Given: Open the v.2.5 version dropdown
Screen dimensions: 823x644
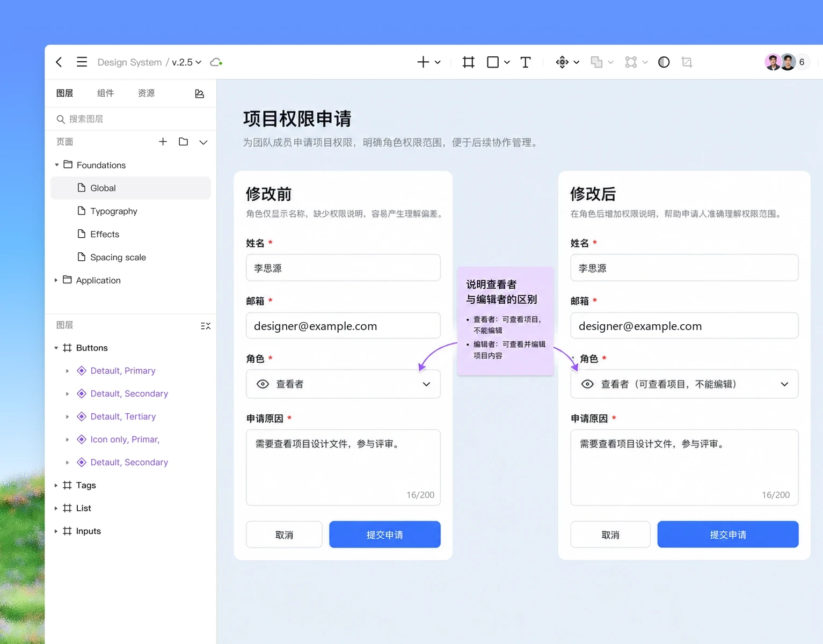Looking at the screenshot, I should click(187, 62).
